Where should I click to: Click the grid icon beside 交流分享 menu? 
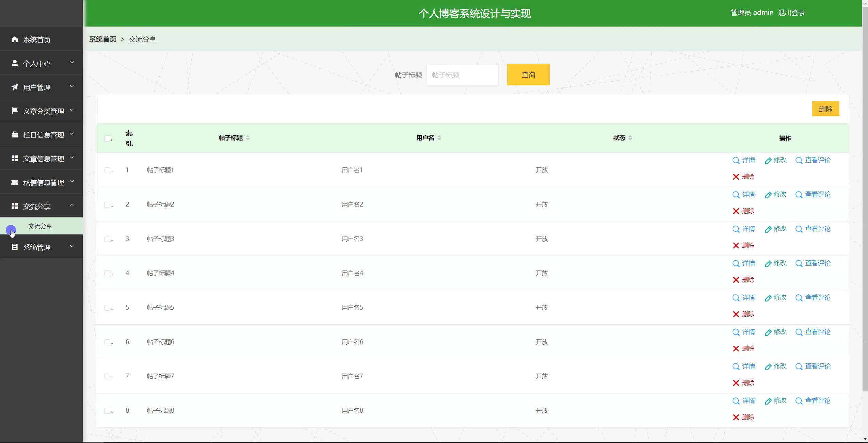(15, 206)
